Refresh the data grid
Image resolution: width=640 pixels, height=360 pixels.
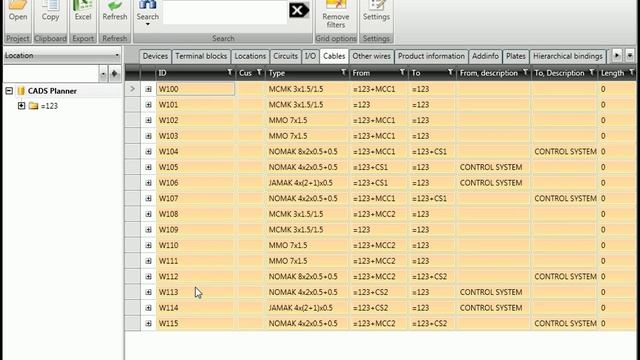point(115,11)
